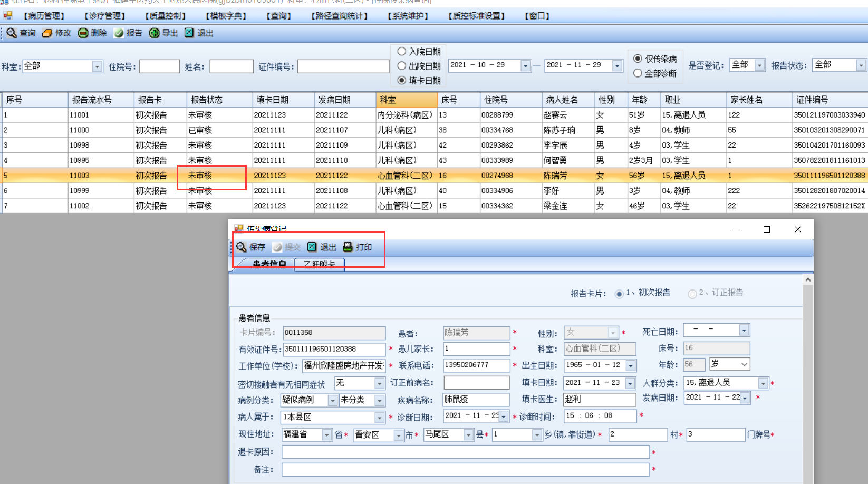Select the 填卡日期 radio button in filter bar
This screenshot has width=868, height=484.
402,80
